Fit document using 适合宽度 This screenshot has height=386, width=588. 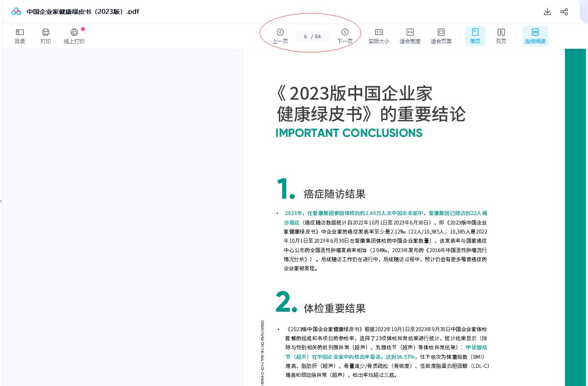coord(410,36)
